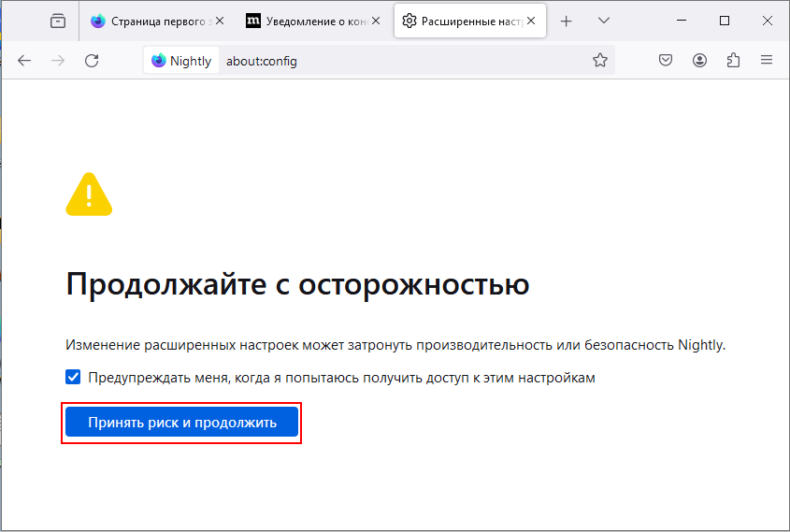Image resolution: width=790 pixels, height=532 pixels.
Task: Open the account profile icon
Action: [x=699, y=61]
